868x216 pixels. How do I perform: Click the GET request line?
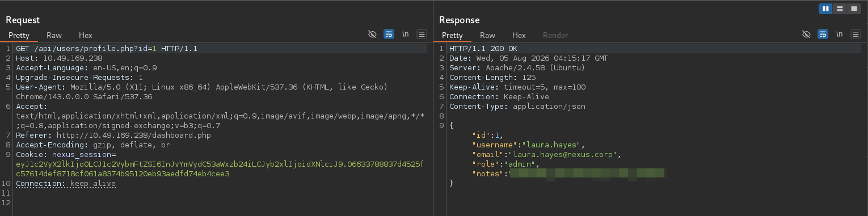(107, 49)
